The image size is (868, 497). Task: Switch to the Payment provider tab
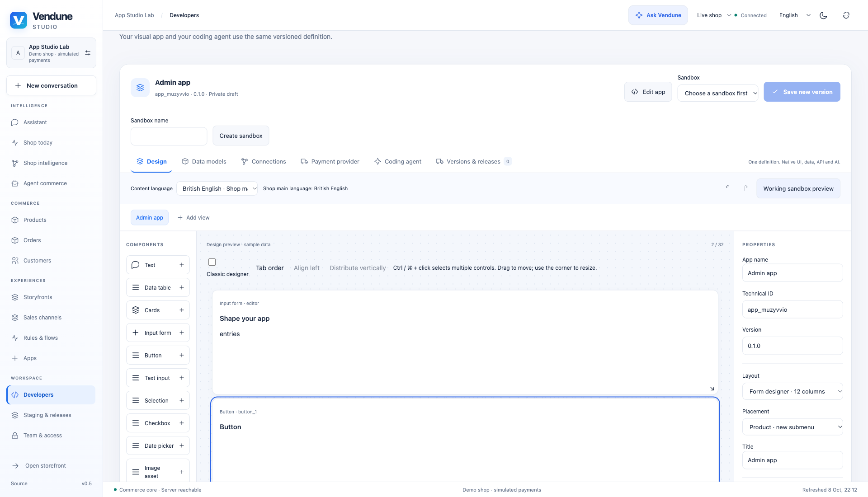click(330, 162)
